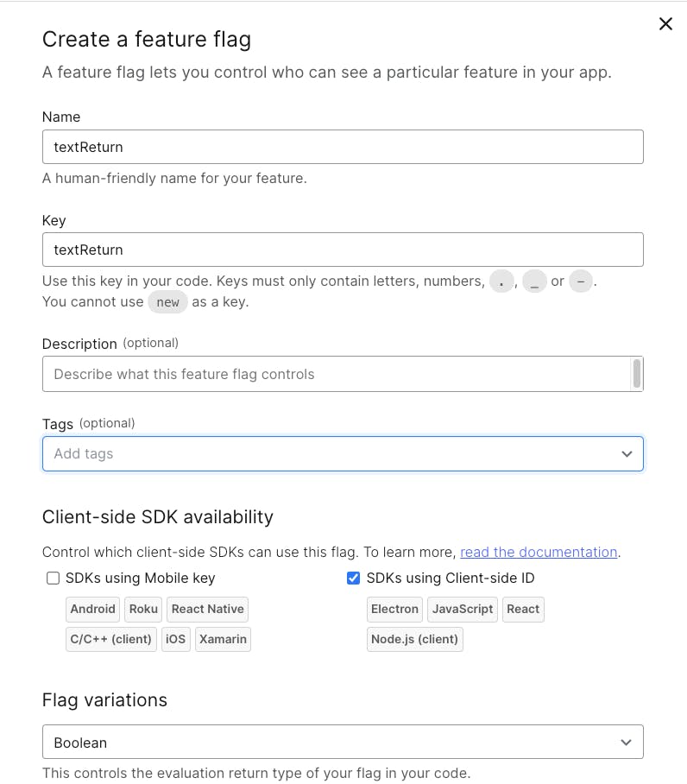Uncheck SDKs using Client-side ID
687x784 pixels.
[353, 578]
